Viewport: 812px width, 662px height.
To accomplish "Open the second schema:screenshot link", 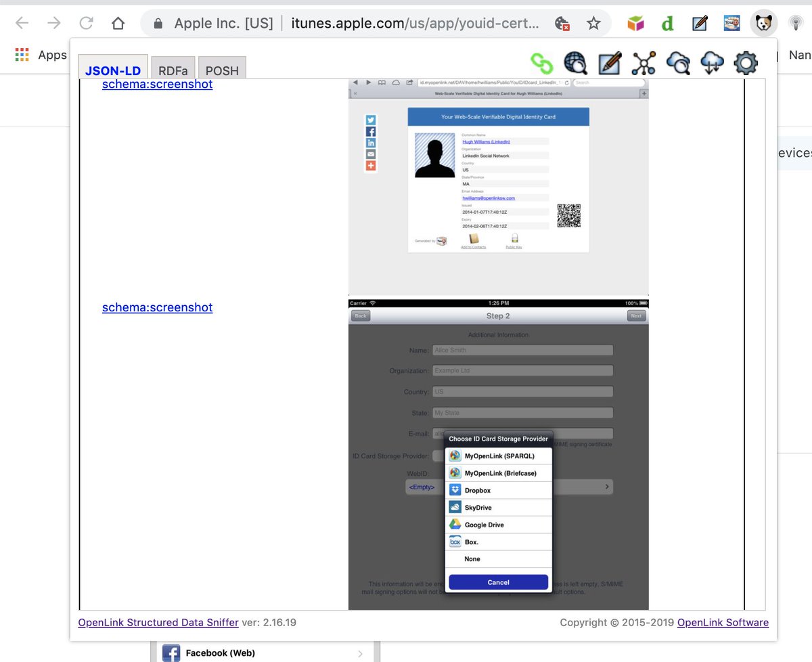I will click(157, 307).
